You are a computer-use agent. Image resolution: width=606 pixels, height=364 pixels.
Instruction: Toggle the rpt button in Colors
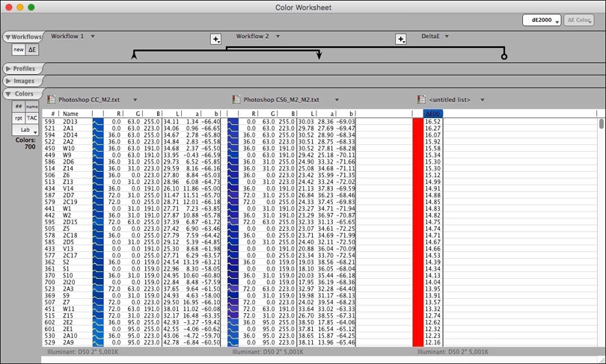click(x=18, y=118)
